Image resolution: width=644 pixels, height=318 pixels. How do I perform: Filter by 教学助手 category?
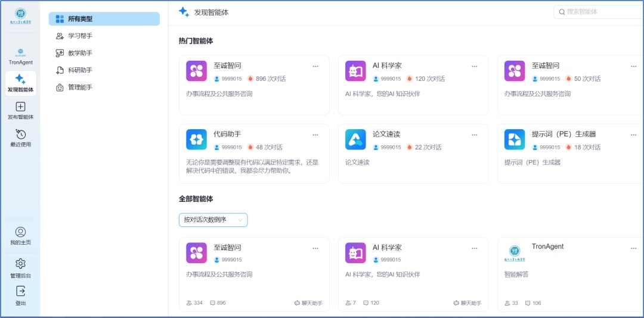(80, 53)
